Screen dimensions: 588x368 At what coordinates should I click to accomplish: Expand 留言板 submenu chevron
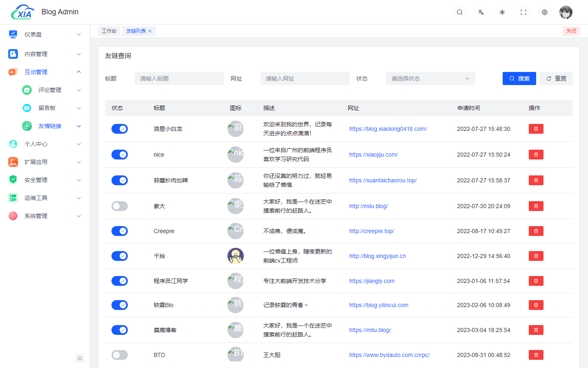click(x=79, y=108)
